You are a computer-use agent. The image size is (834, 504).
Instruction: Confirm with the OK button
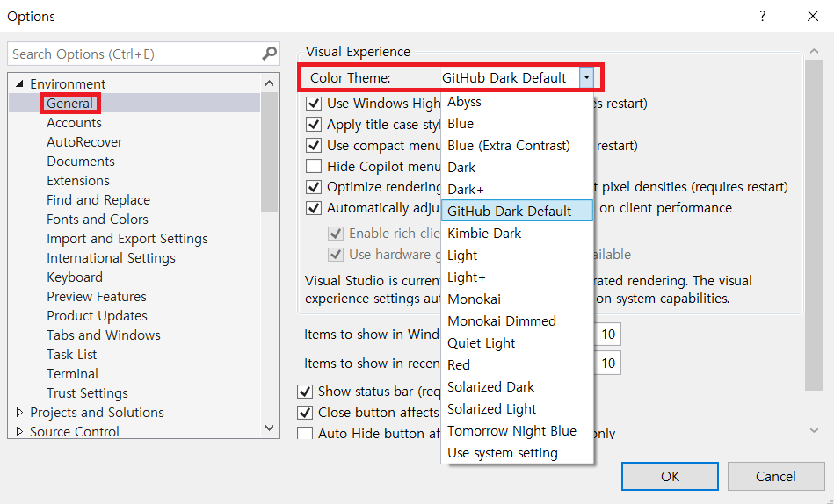tap(670, 476)
